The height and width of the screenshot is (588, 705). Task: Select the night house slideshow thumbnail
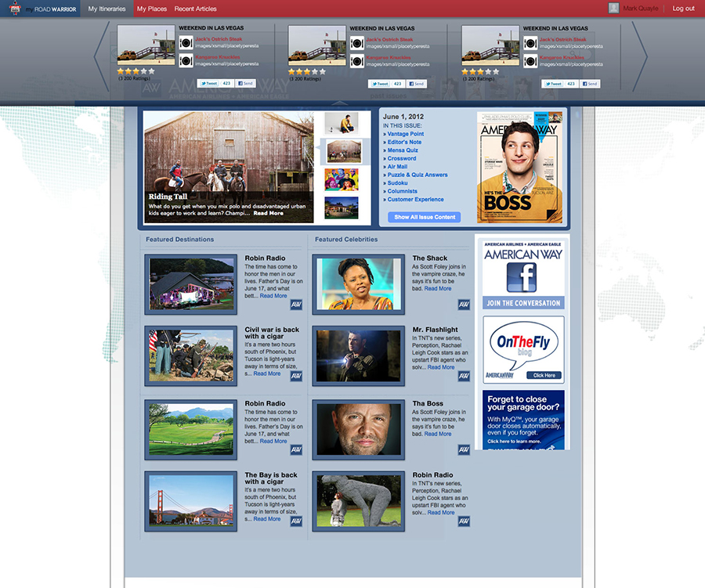tap(342, 207)
